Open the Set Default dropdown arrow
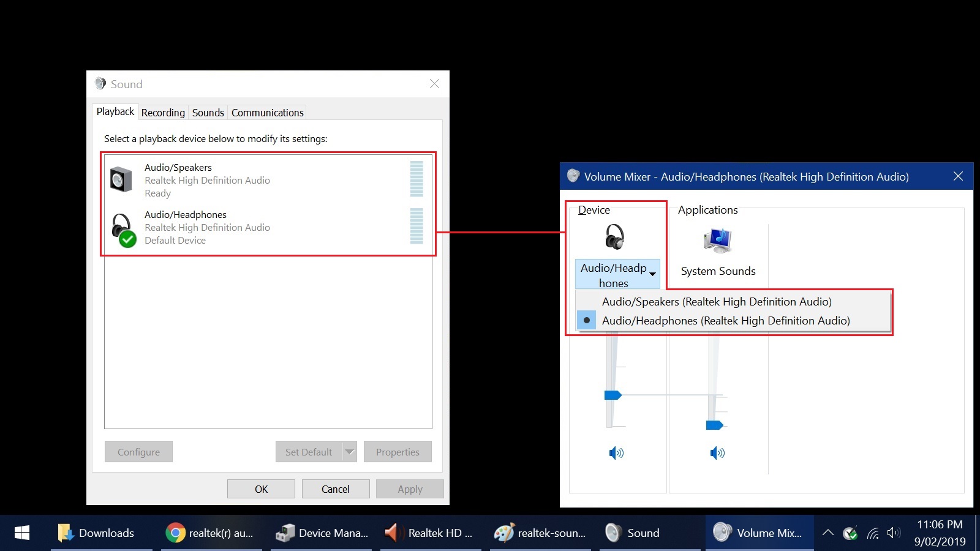 pos(349,452)
